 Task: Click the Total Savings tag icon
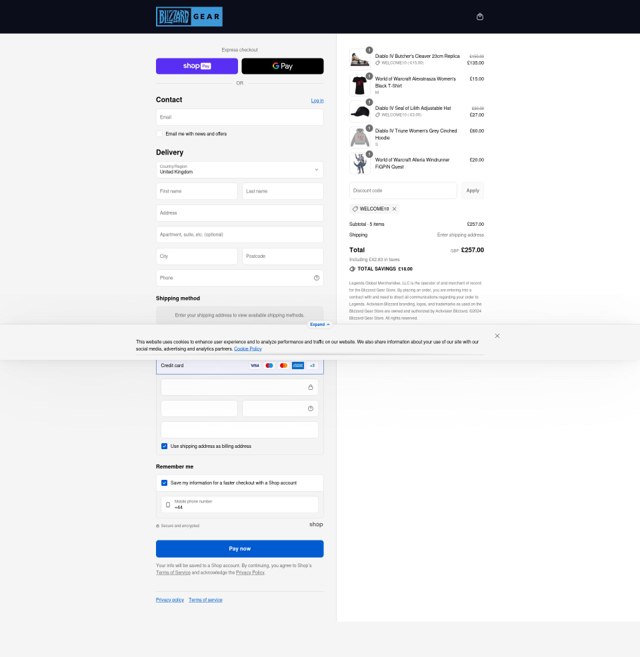(352, 269)
